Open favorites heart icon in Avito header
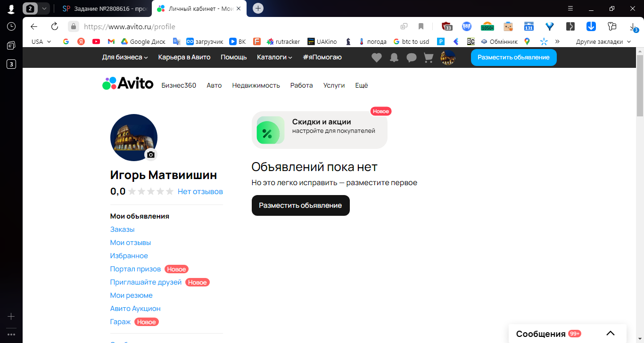644x343 pixels. [x=376, y=57]
